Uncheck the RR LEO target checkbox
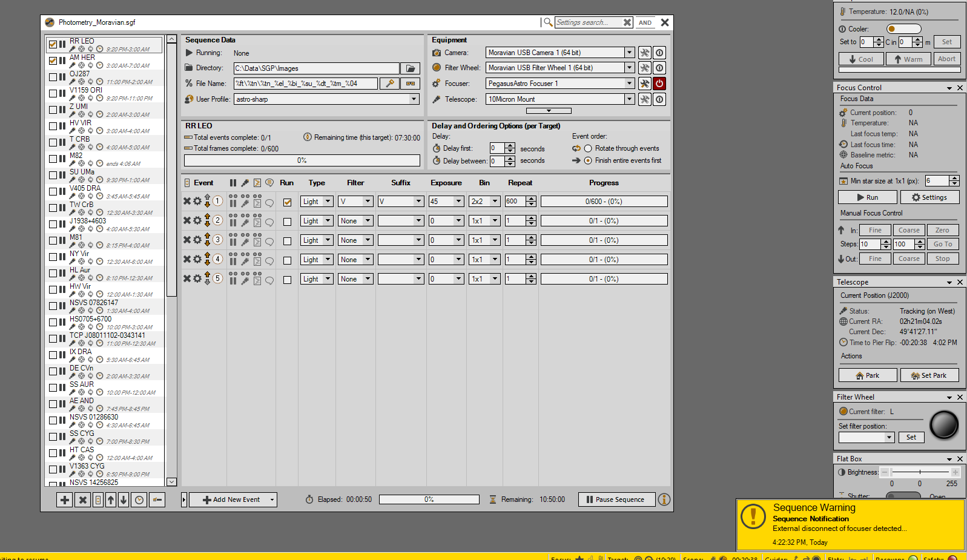Screen dimensions: 967x560 tap(53, 44)
